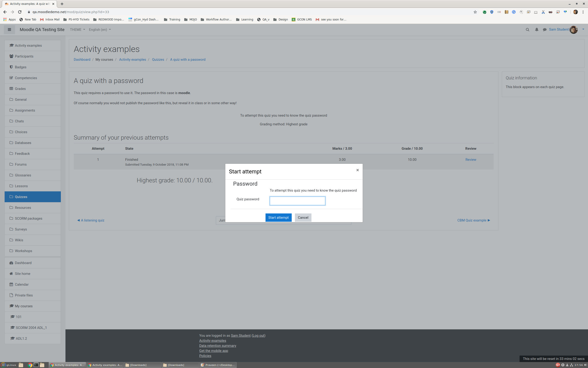
Task: Go to previous activity A listening quiz
Action: (91, 220)
